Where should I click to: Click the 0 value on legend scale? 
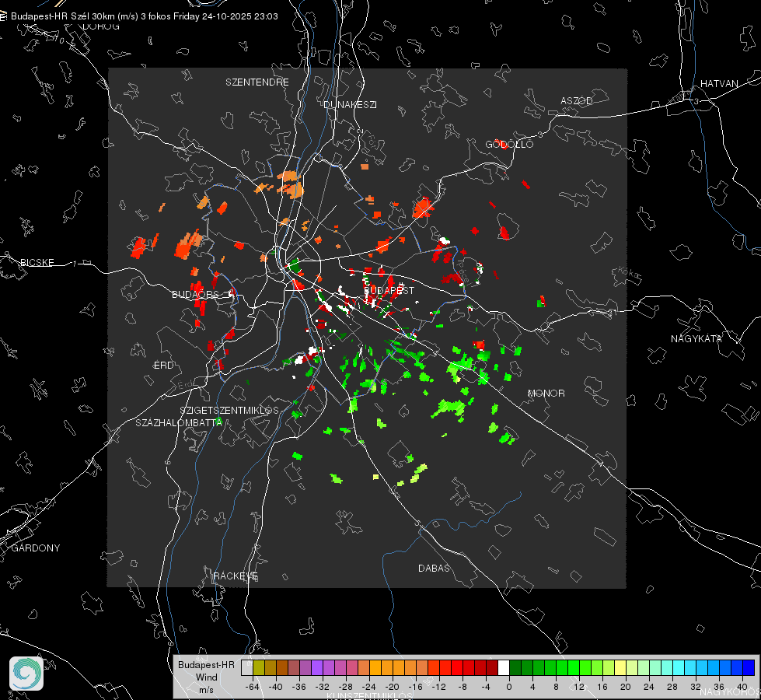pos(509,687)
